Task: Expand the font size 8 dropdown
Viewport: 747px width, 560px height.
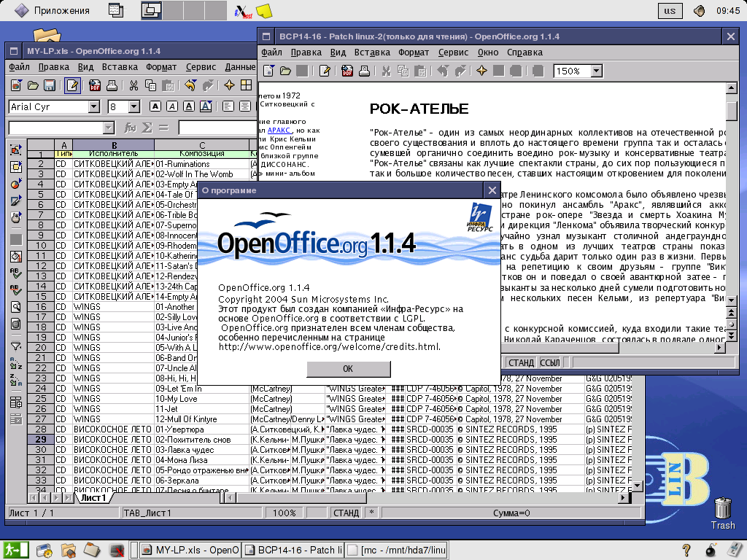Action: 134,106
